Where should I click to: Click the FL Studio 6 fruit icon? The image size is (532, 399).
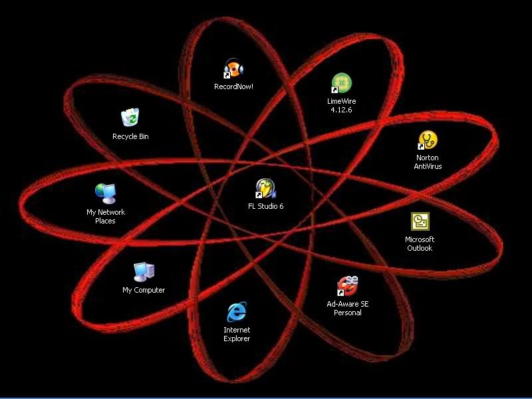pos(265,189)
